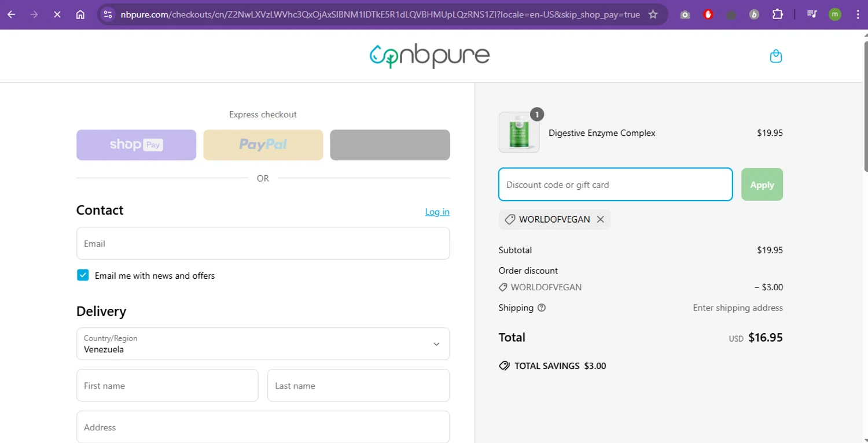
Task: Pay with PayPal express checkout
Action: pyautogui.click(x=263, y=145)
